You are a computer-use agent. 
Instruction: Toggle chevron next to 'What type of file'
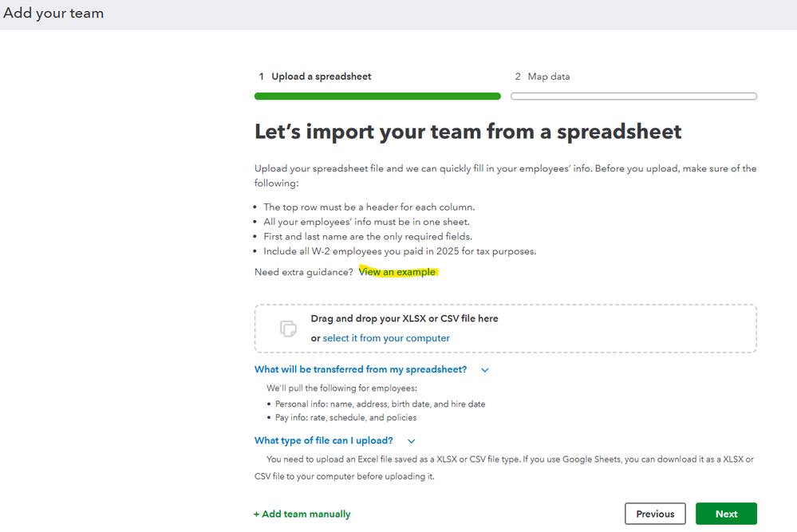[x=412, y=441]
